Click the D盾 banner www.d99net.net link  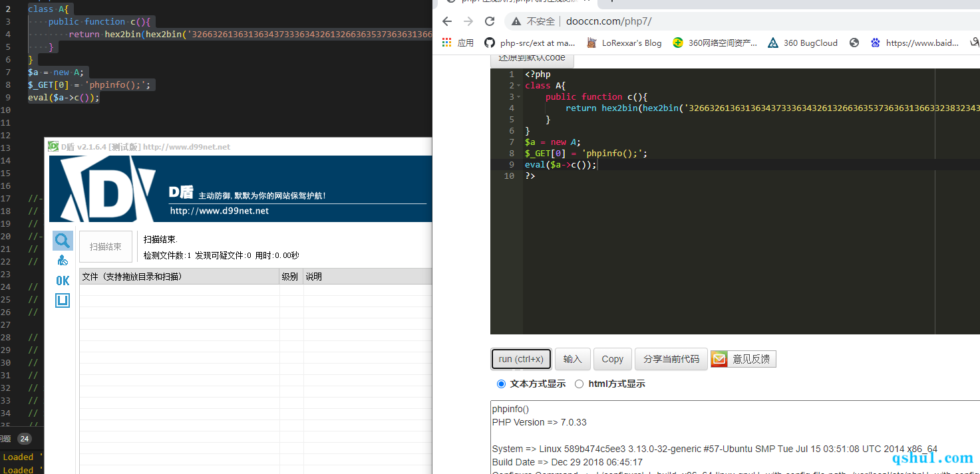point(220,211)
